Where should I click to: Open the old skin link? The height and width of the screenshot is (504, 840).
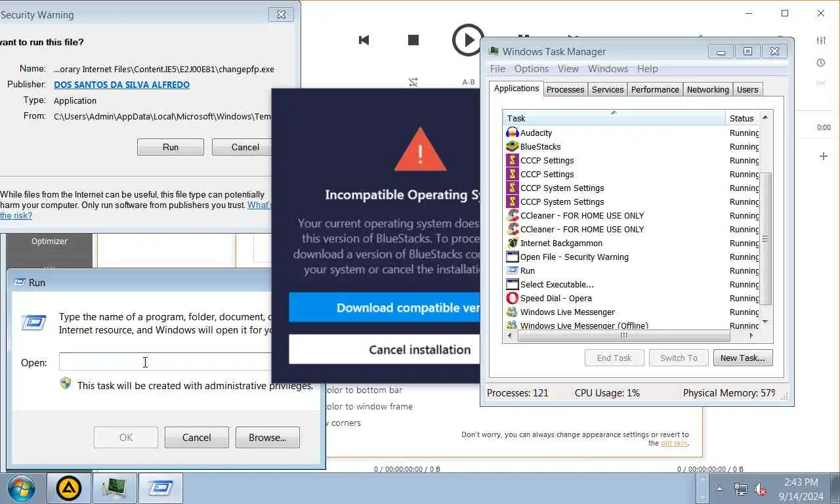[674, 443]
